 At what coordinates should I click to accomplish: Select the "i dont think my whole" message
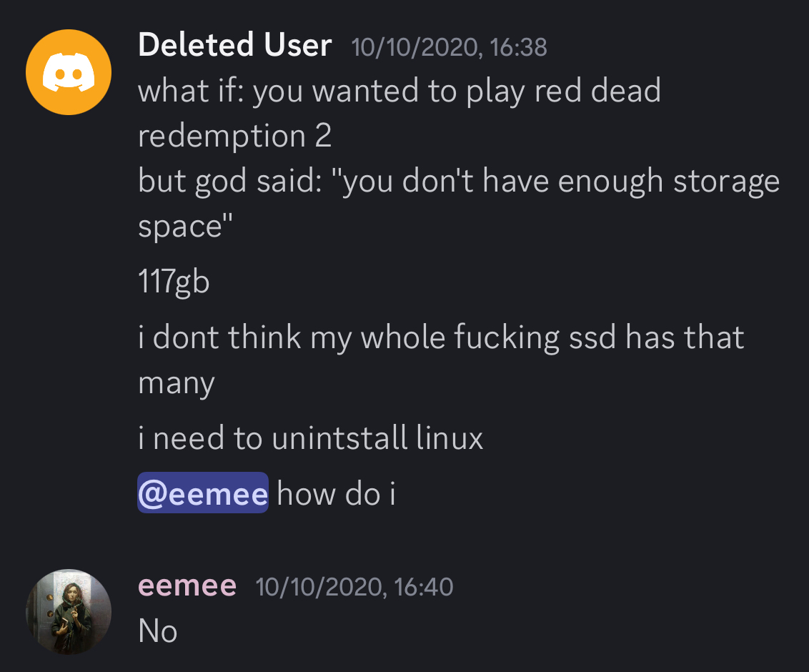(x=440, y=337)
